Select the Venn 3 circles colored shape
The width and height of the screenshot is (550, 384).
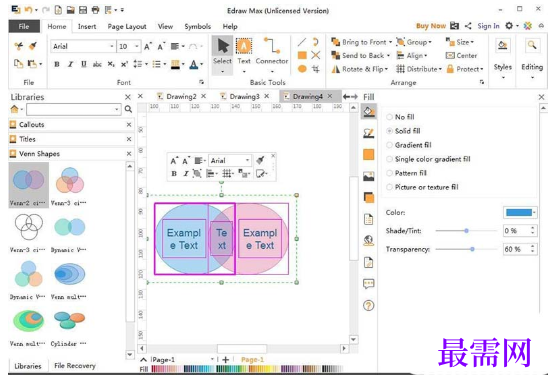coord(69,185)
